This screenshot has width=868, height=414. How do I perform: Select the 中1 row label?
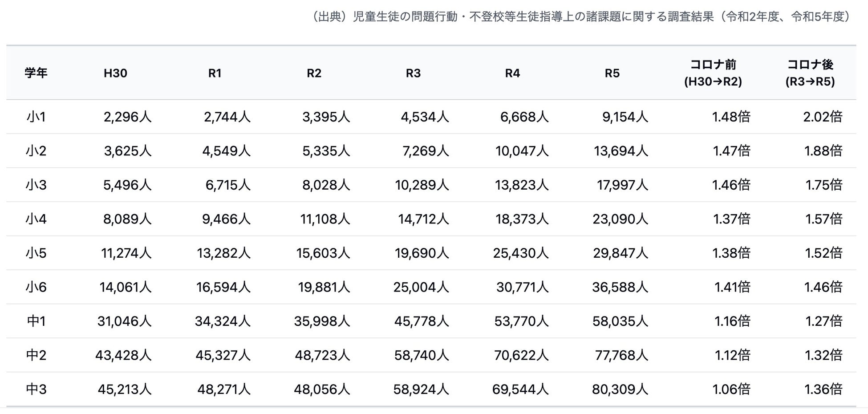(x=36, y=321)
